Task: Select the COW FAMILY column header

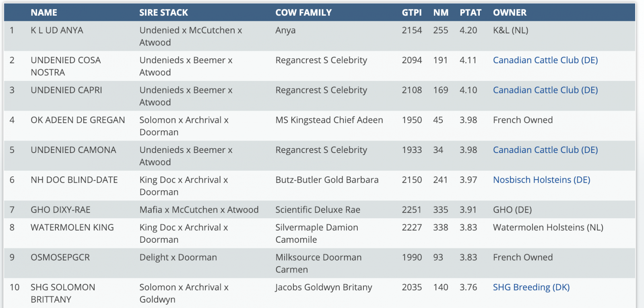Action: click(x=303, y=12)
